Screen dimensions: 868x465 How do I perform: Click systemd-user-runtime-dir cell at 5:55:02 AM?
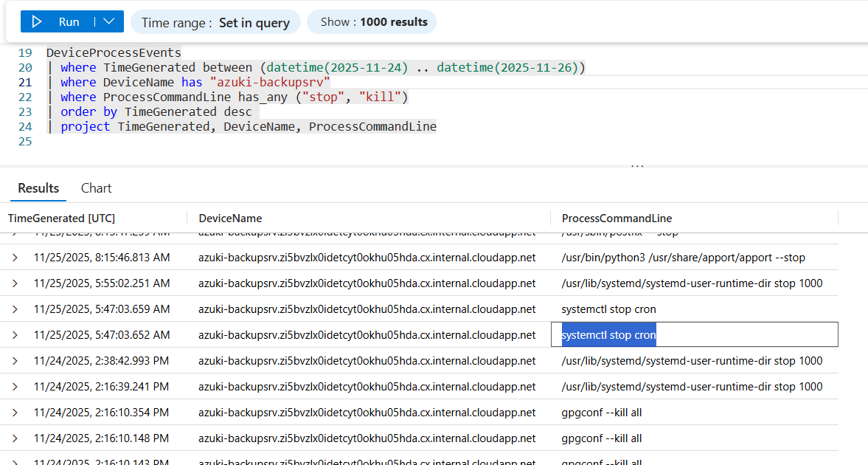692,283
